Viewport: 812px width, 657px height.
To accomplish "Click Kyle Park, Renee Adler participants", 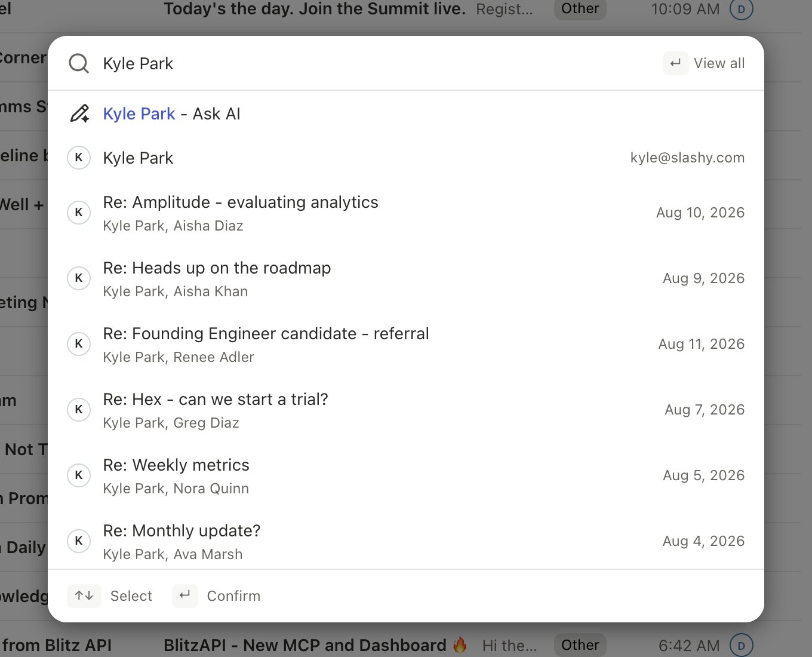I will [179, 357].
